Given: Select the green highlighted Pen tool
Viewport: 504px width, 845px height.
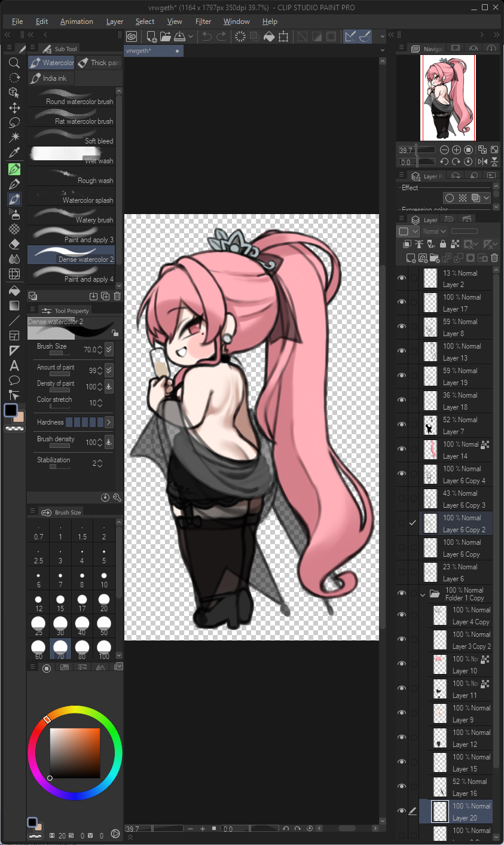Looking at the screenshot, I should click(x=15, y=169).
